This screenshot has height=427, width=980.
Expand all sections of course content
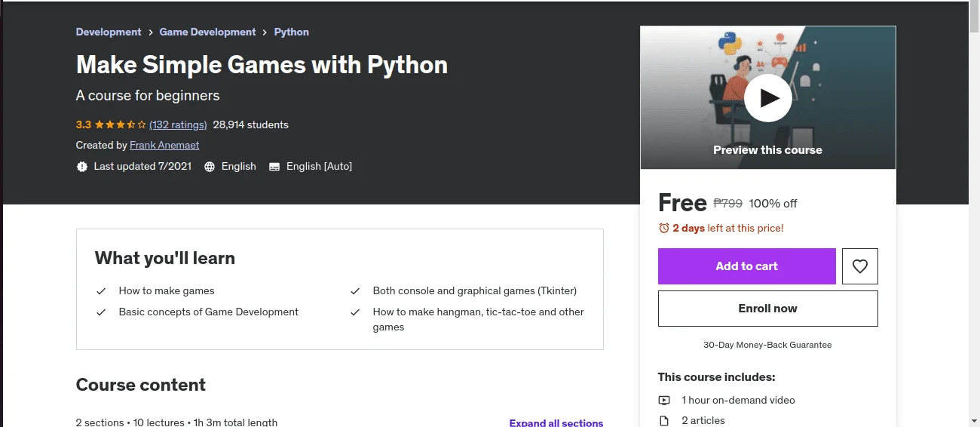pyautogui.click(x=556, y=422)
